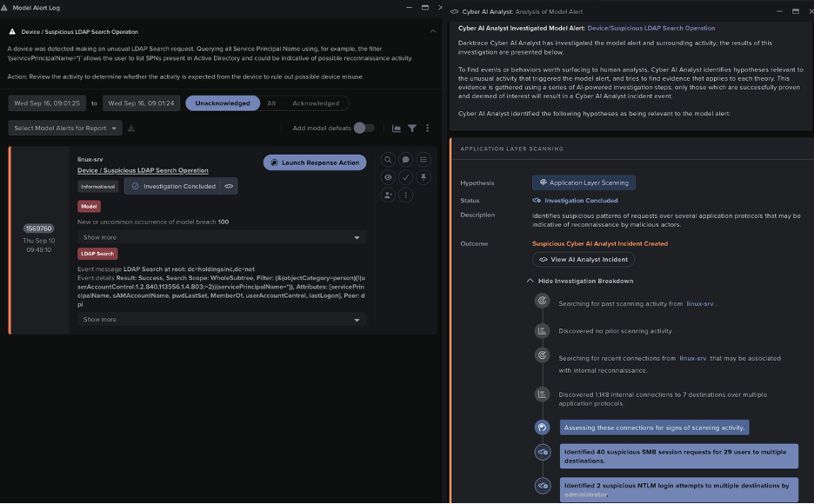
Task: Click the eye icon on the alert card
Action: click(388, 177)
